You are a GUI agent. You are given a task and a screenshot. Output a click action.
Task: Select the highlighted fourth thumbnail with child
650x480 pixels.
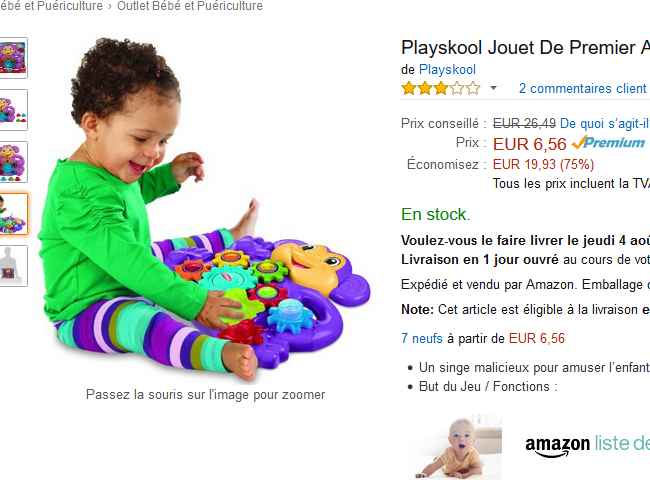13,214
